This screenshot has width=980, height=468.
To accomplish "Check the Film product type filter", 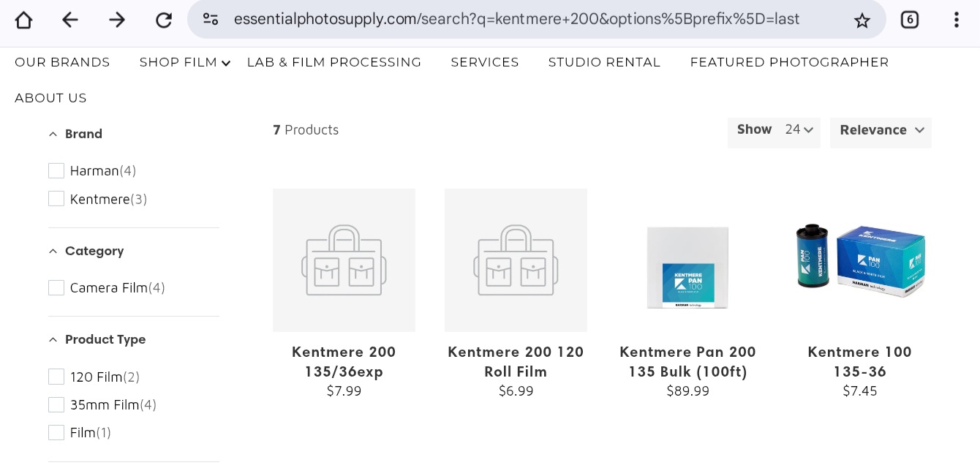I will pyautogui.click(x=56, y=432).
